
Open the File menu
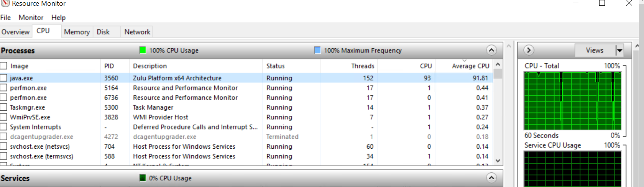click(5, 18)
